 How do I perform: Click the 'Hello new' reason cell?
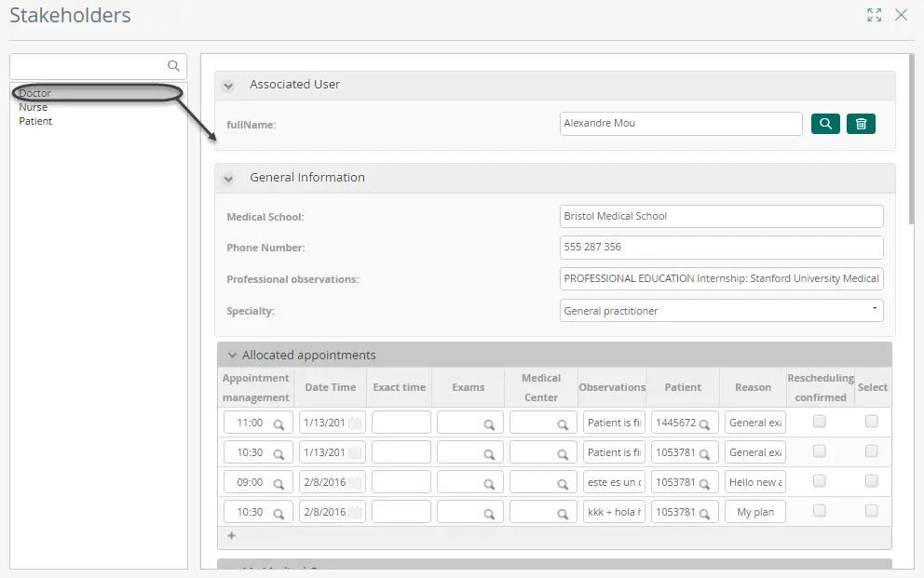(x=755, y=482)
